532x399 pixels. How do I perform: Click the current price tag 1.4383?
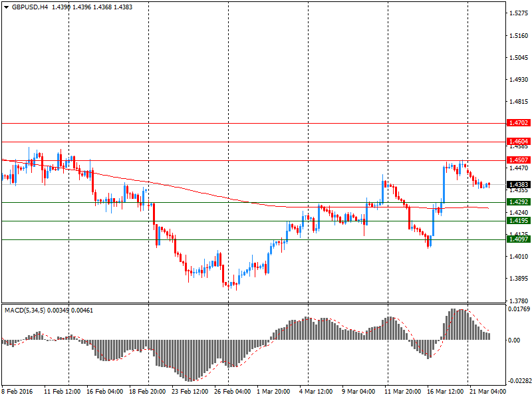pos(518,185)
